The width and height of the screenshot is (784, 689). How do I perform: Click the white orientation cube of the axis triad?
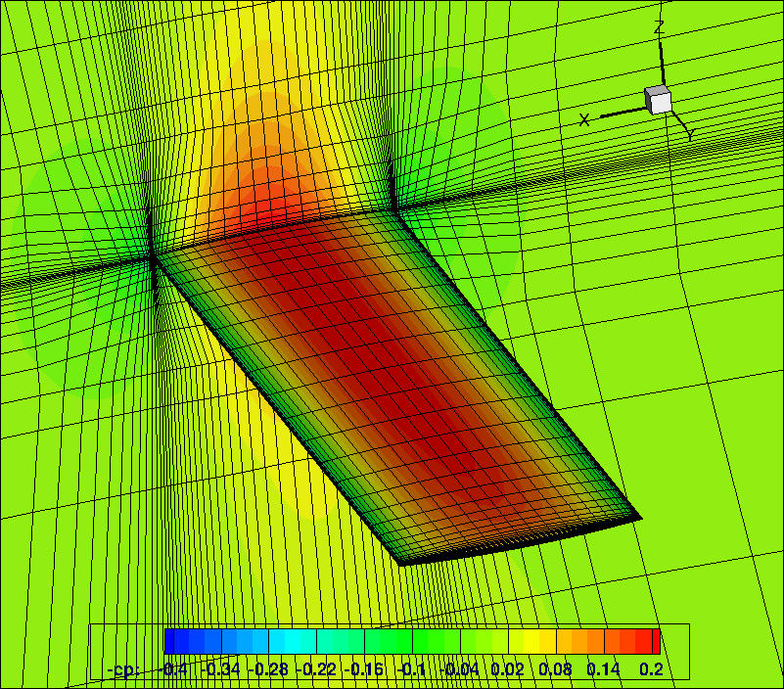click(658, 100)
